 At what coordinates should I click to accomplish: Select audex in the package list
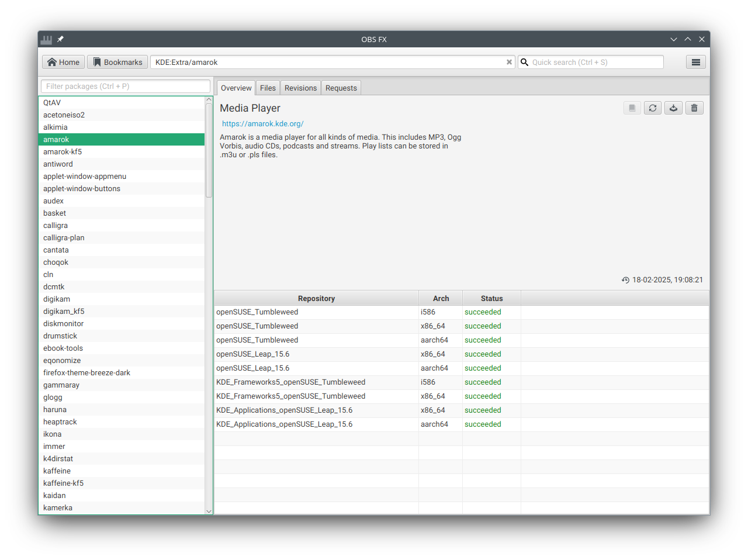click(x=122, y=201)
